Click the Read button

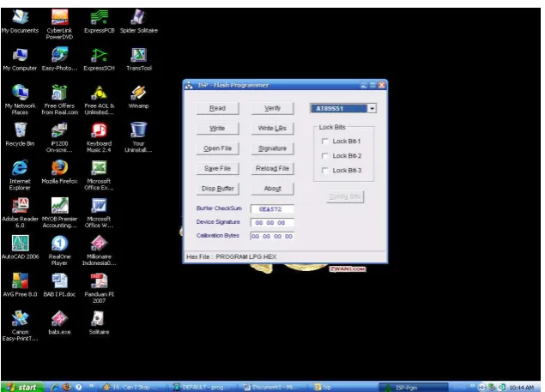218,108
